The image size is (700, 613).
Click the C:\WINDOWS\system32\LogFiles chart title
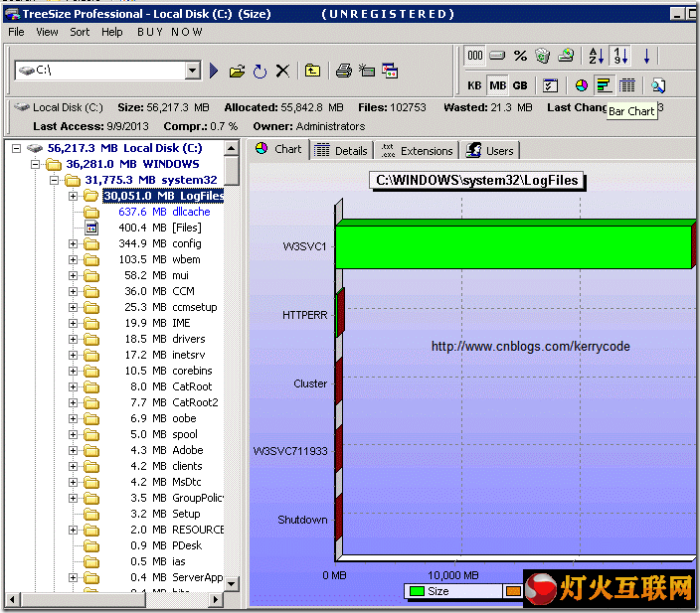pos(477,180)
